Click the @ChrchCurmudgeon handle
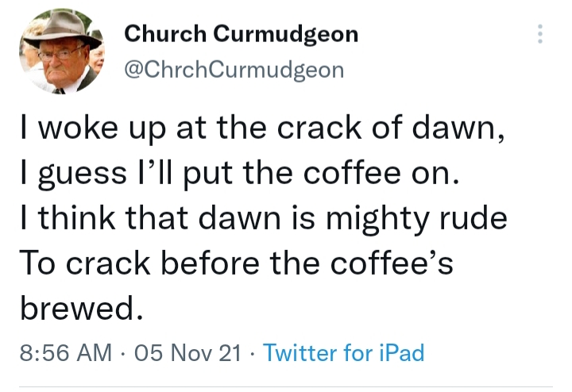 [x=234, y=70]
